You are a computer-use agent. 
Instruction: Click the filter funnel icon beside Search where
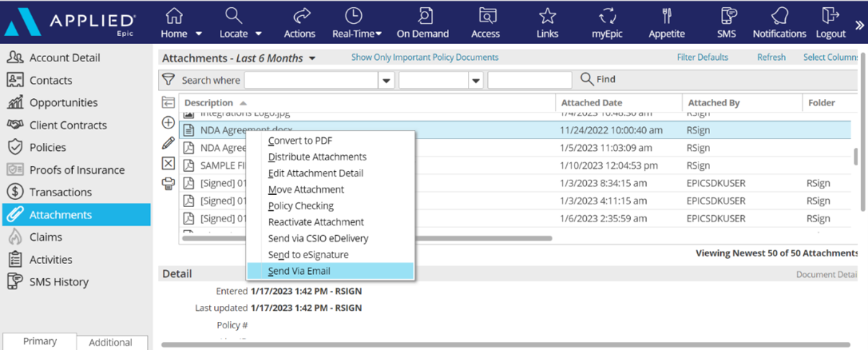tap(168, 79)
